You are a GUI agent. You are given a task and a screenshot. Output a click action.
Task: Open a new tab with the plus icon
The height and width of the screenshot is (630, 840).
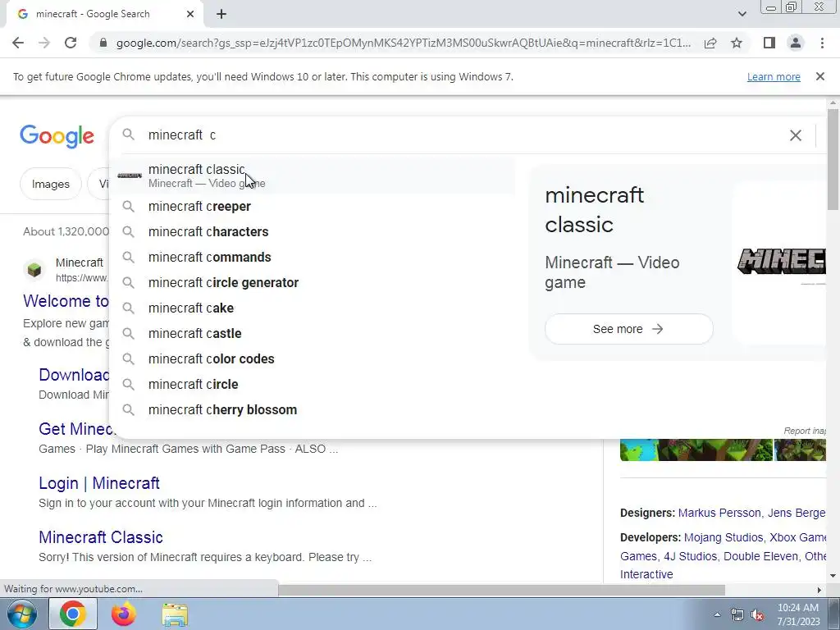pos(221,15)
